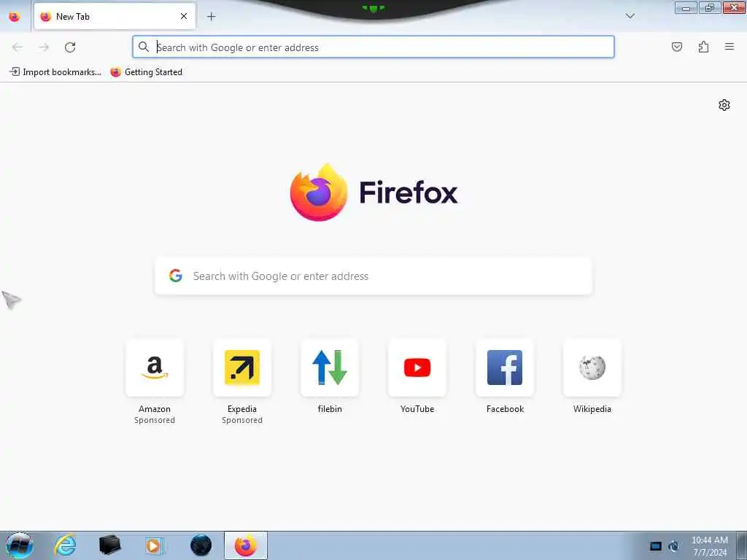Open the Firefox hamburger application menu
Viewport: 747px width, 560px height.
pyautogui.click(x=729, y=47)
